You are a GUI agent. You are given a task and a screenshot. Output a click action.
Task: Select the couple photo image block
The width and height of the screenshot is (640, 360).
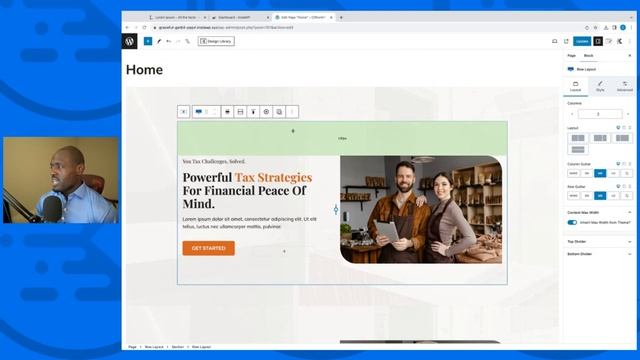(421, 209)
